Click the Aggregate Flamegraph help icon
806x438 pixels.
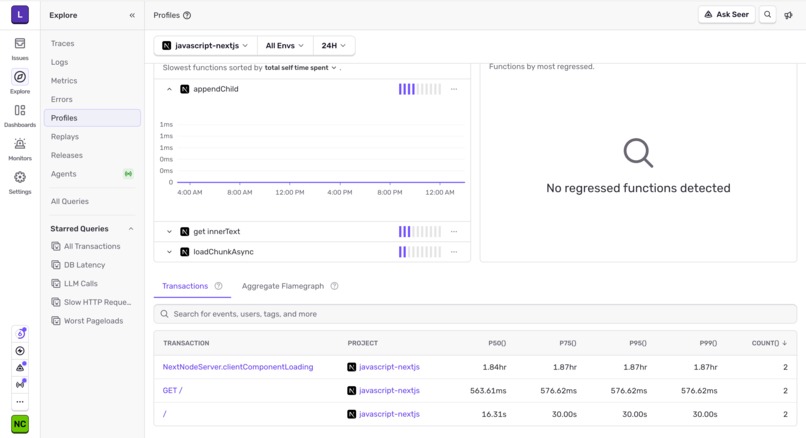coord(334,286)
